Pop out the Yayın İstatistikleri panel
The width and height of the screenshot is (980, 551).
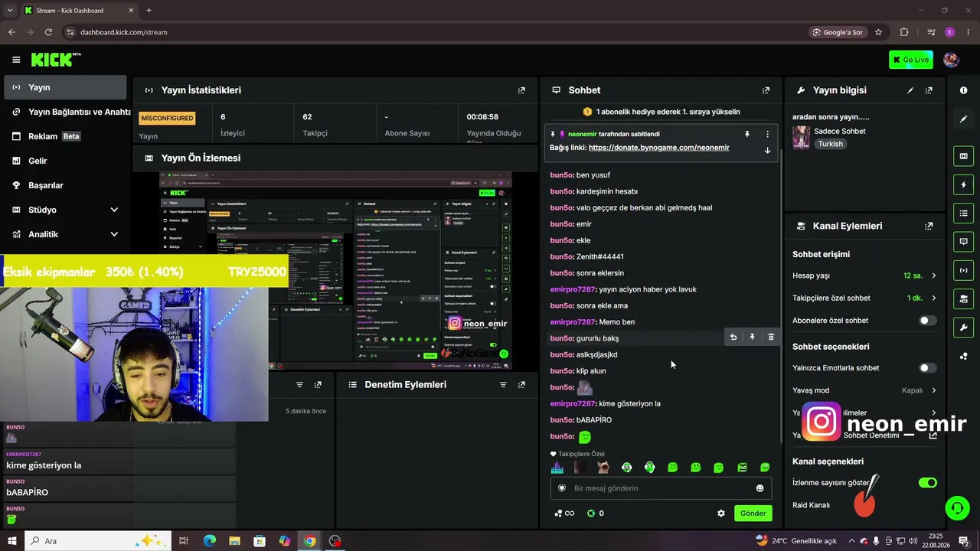coord(521,90)
